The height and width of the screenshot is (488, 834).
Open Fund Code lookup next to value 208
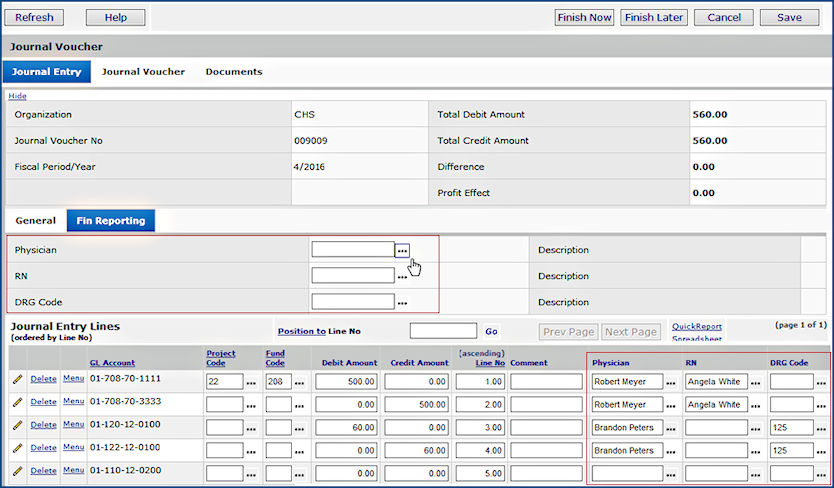(x=300, y=382)
